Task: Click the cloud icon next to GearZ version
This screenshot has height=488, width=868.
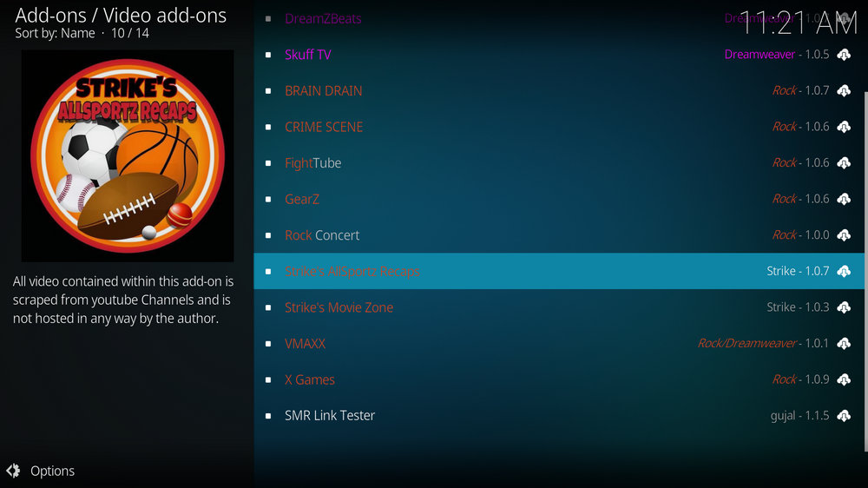Action: tap(844, 199)
